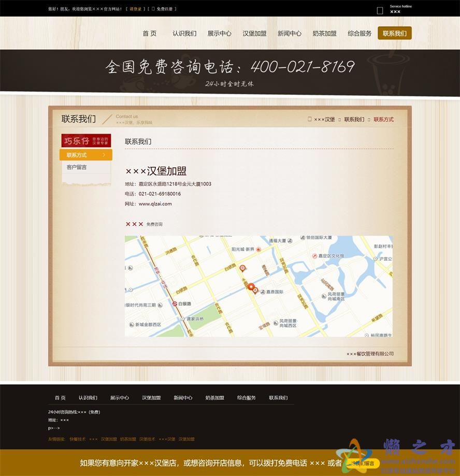Viewport: 460px width, 476px height.
Task: Open the 新闻中心 top navigation item
Action: (289, 33)
